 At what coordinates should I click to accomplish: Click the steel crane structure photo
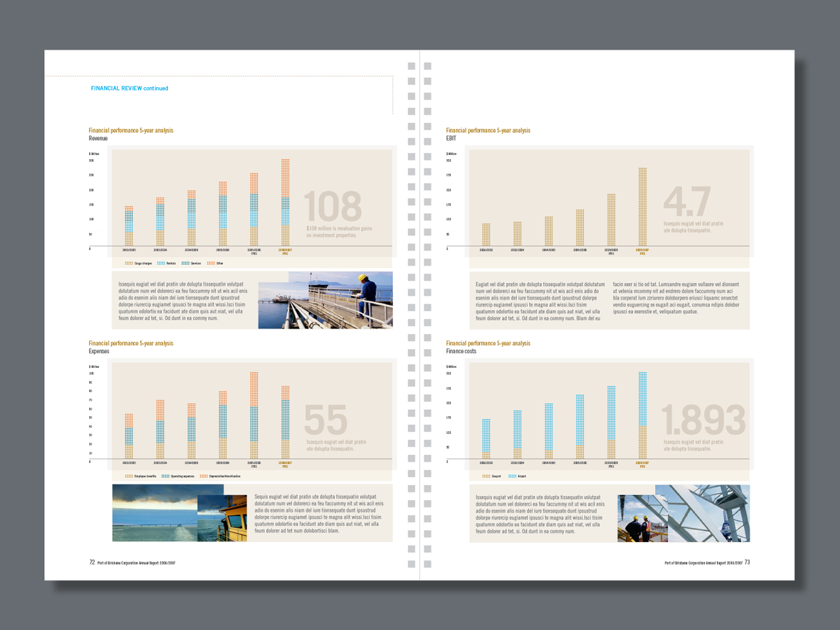pos(702,514)
